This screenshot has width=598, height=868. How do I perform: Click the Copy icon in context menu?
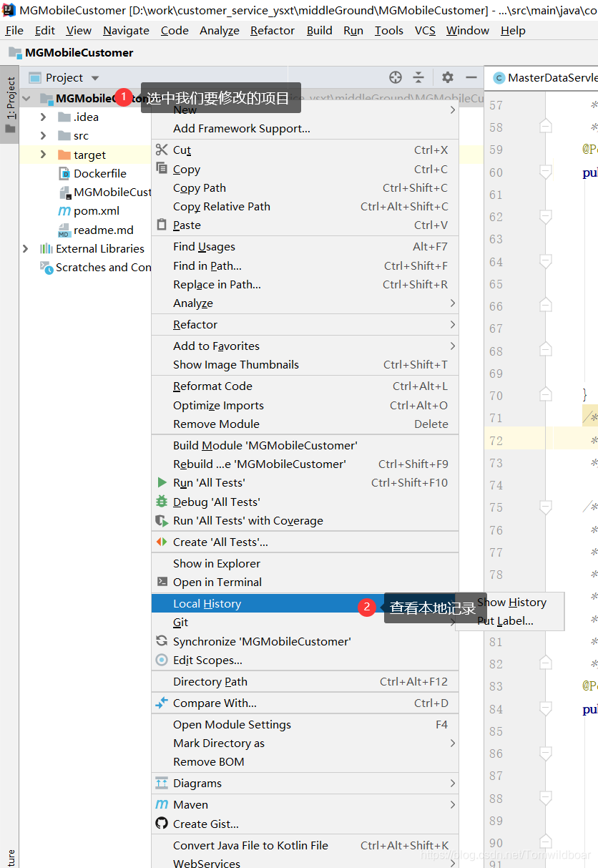(x=162, y=169)
